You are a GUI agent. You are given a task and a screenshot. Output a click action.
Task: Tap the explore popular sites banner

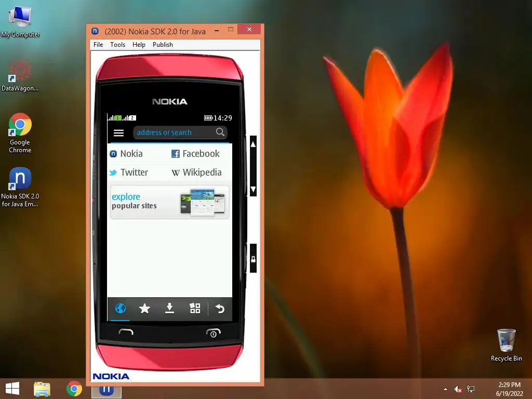pos(170,202)
